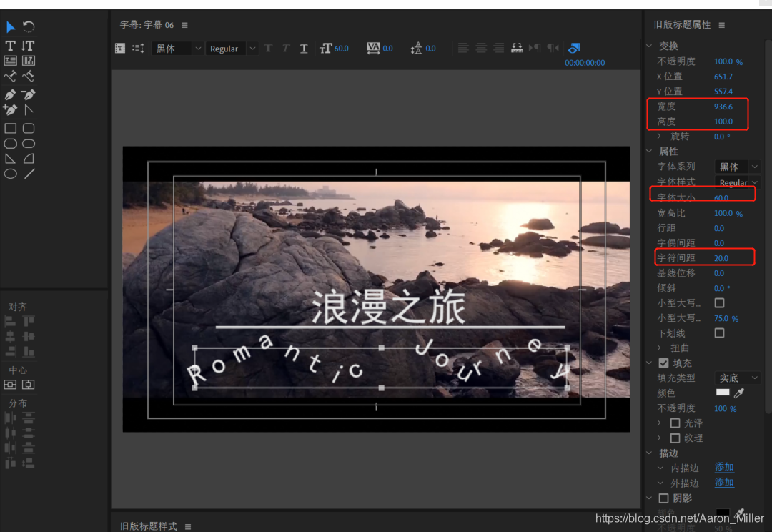Open 旧版标题属性 panel menu
772x532 pixels.
722,25
